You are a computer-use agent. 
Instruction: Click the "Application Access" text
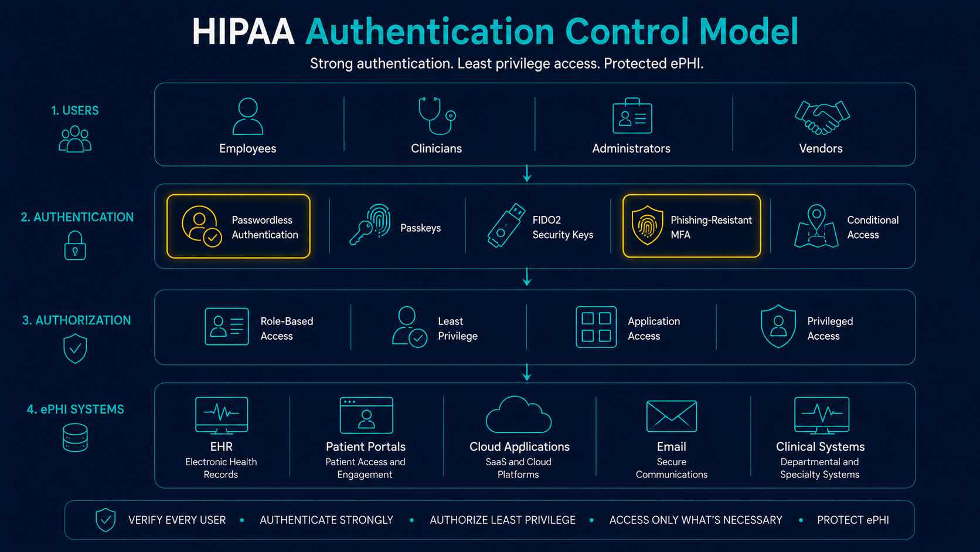pyautogui.click(x=654, y=329)
